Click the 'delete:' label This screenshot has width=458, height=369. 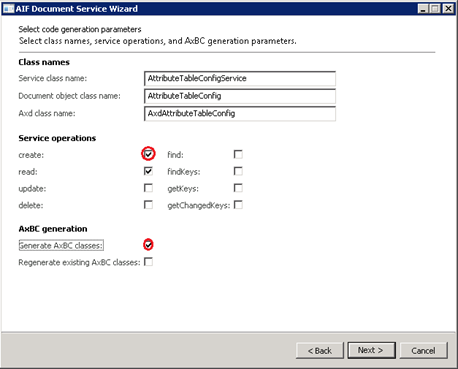31,205
